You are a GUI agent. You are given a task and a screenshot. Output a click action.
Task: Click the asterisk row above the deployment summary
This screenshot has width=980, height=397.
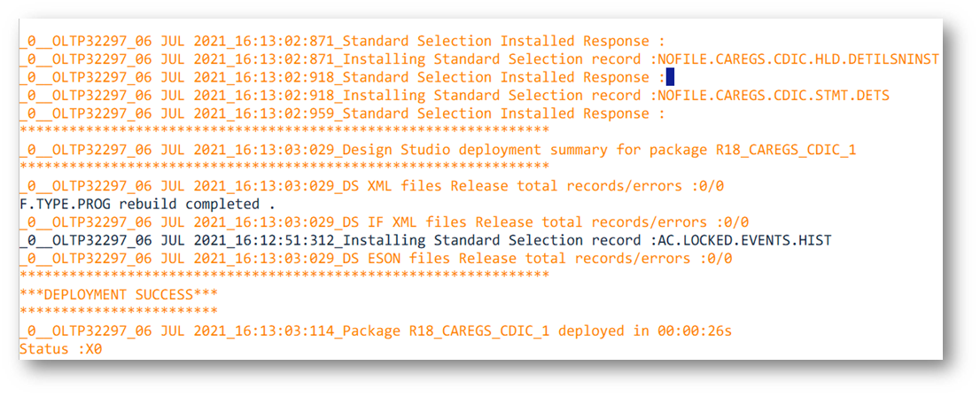(284, 131)
